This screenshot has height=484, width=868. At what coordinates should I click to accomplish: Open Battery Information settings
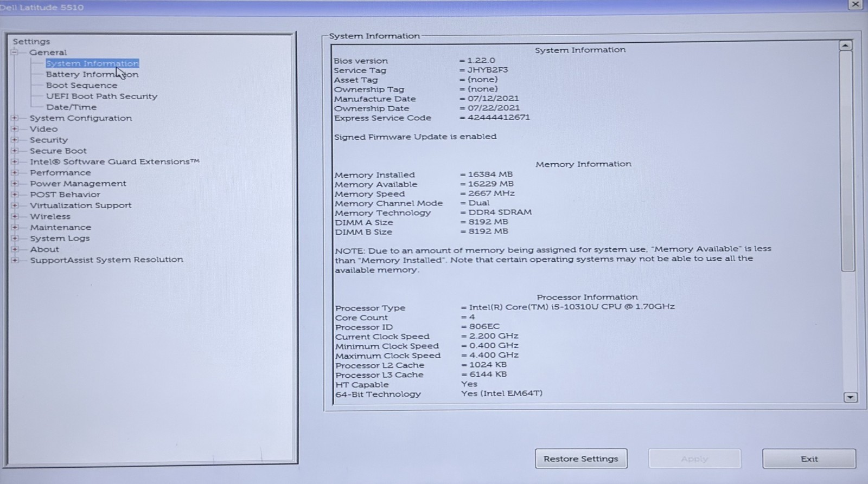(x=92, y=74)
